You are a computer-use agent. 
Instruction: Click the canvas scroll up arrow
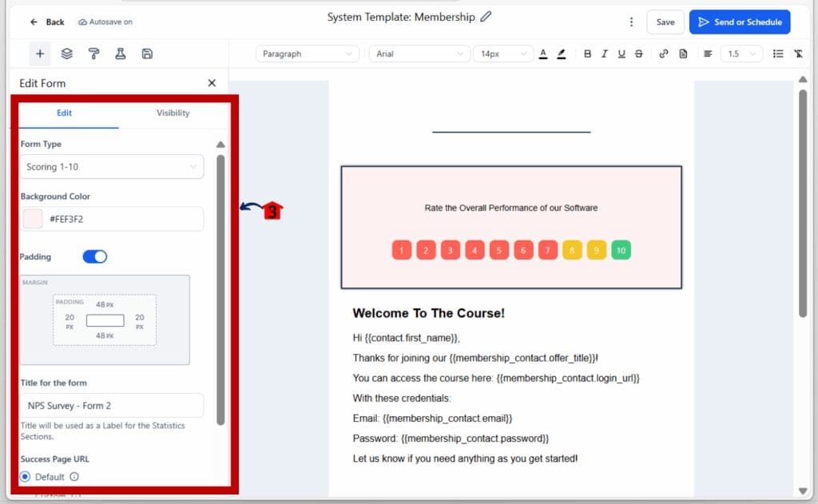coord(803,79)
